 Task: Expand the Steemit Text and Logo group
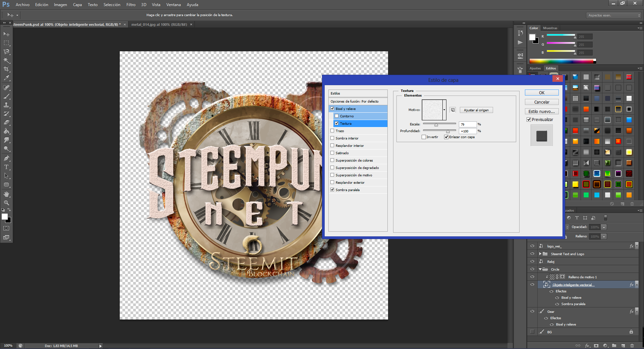click(x=540, y=254)
